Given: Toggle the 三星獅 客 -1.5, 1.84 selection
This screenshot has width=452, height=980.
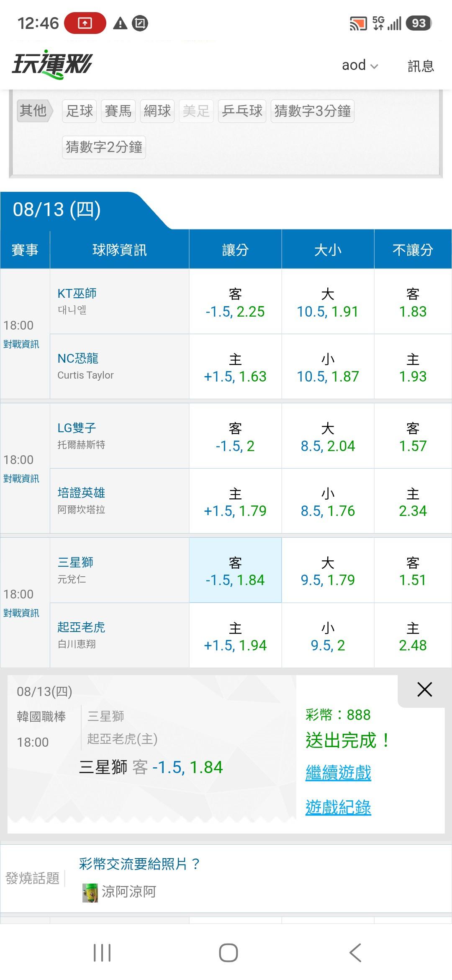Looking at the screenshot, I should click(235, 570).
